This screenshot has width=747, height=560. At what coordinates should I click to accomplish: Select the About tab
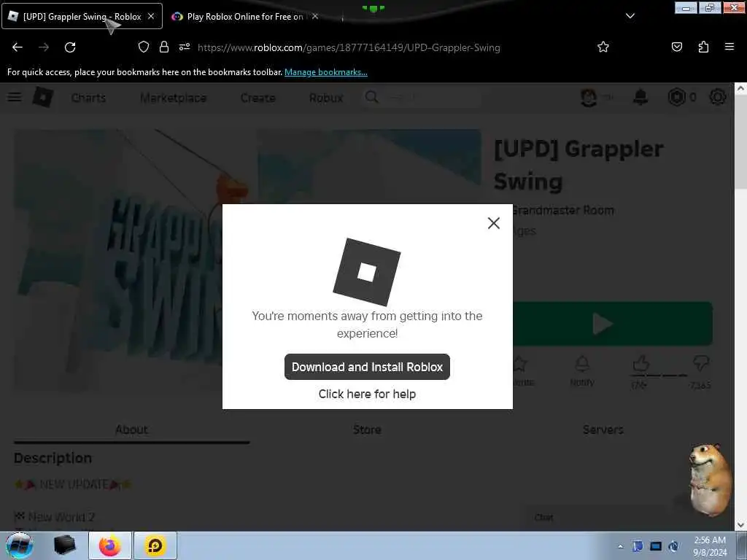(131, 429)
